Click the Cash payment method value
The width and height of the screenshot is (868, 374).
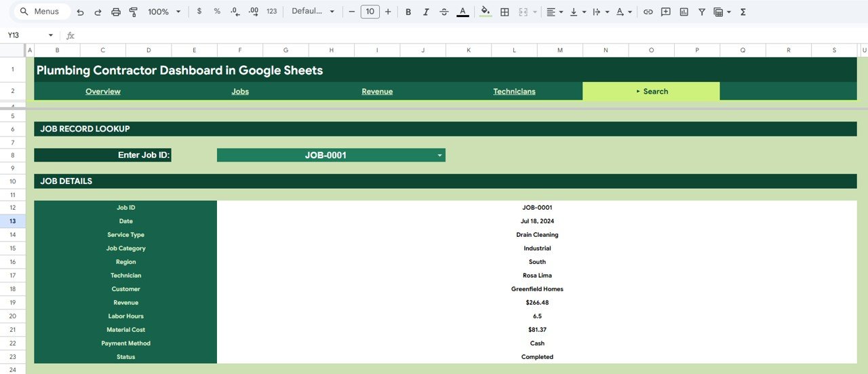click(x=537, y=343)
